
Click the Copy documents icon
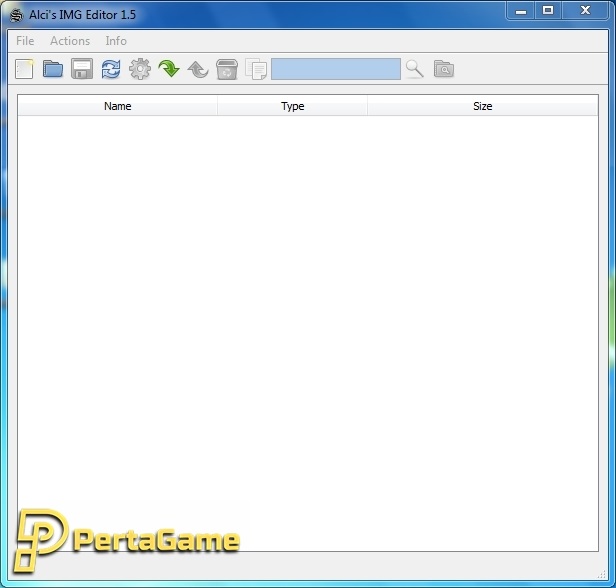[x=256, y=69]
